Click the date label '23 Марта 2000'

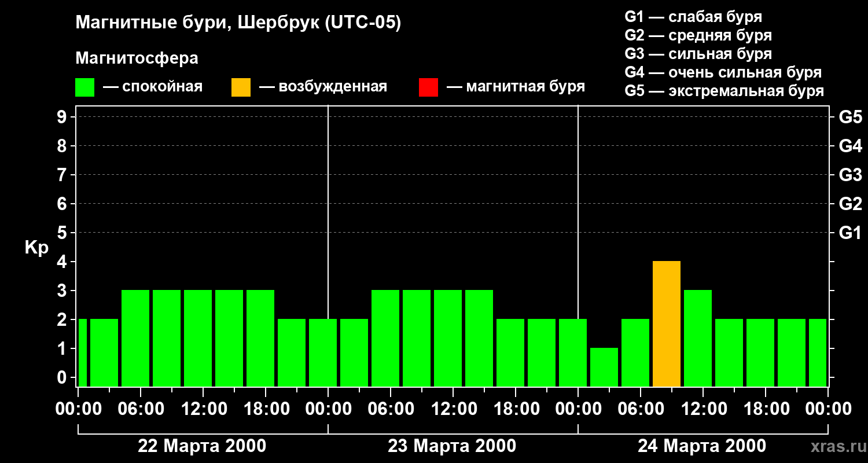(x=452, y=446)
